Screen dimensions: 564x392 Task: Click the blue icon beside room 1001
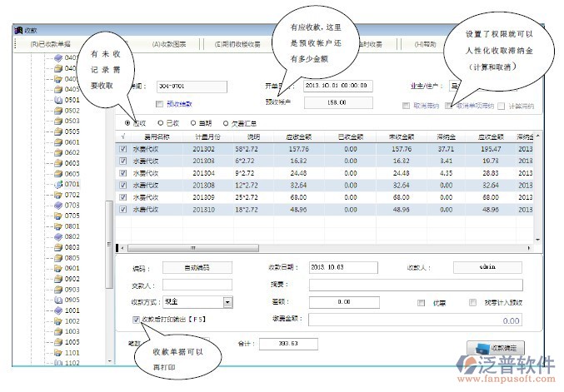pos(58,310)
